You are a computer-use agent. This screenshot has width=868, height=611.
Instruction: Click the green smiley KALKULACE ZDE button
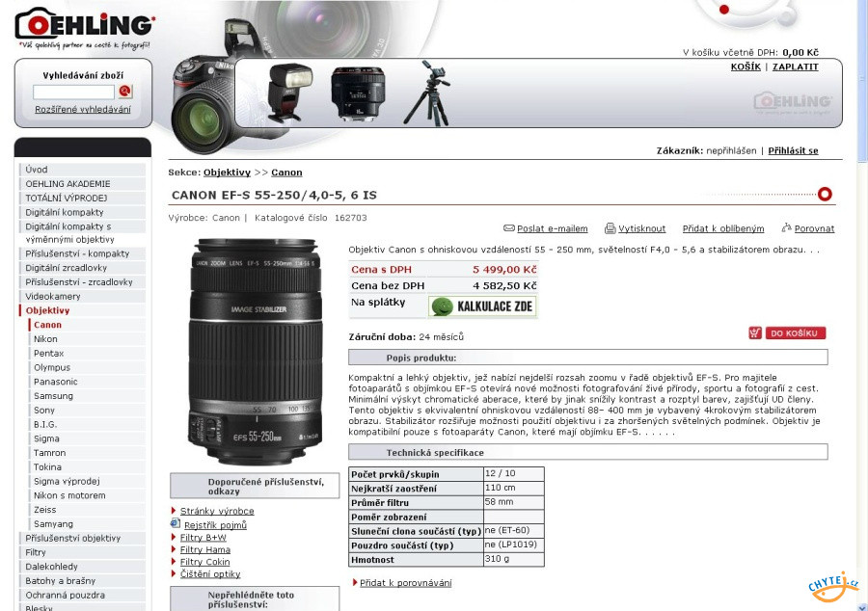tap(482, 306)
